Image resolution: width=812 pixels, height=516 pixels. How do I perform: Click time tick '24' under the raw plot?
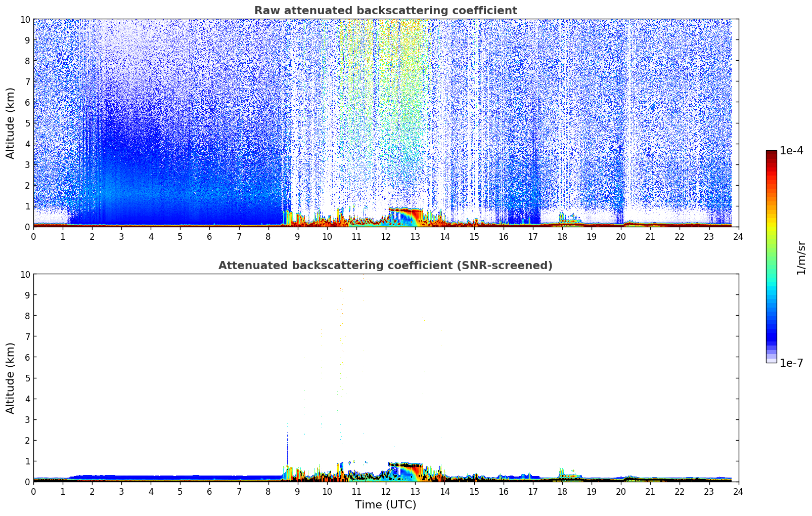(738, 237)
